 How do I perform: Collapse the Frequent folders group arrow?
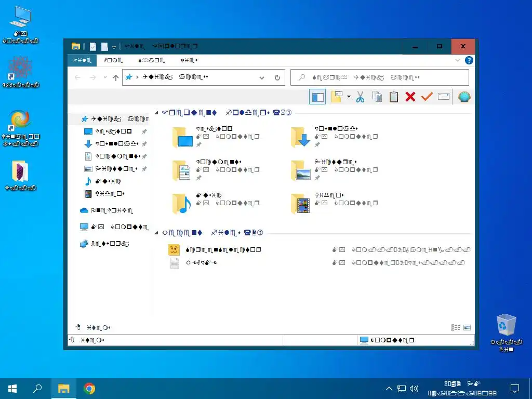click(x=156, y=113)
